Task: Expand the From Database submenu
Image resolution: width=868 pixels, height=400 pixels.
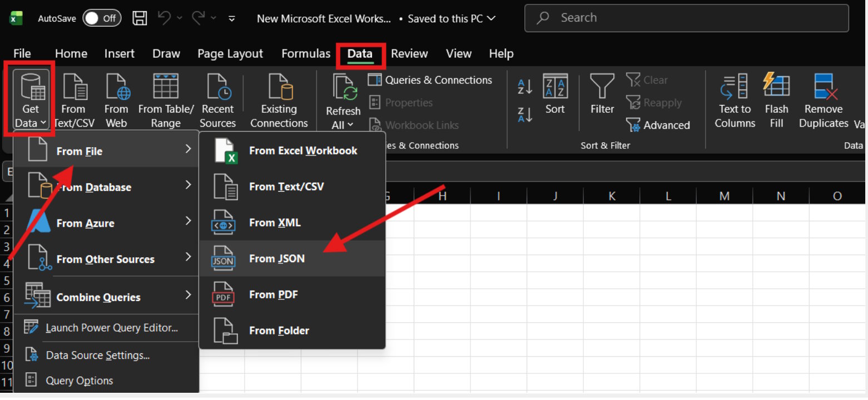Action: pos(106,187)
